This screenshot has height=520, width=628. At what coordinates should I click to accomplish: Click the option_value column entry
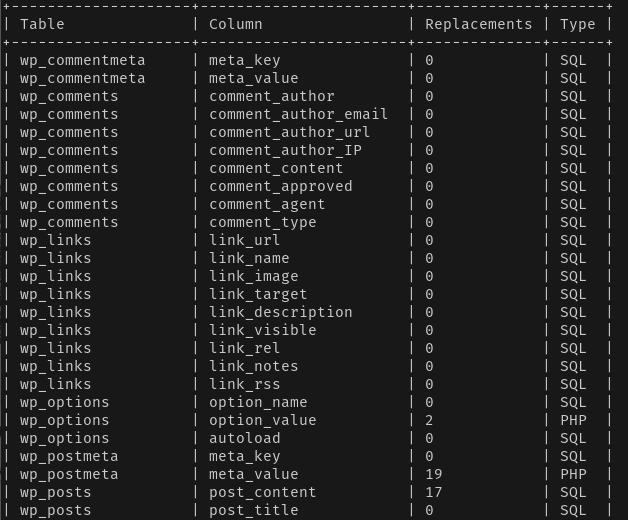[263, 420]
